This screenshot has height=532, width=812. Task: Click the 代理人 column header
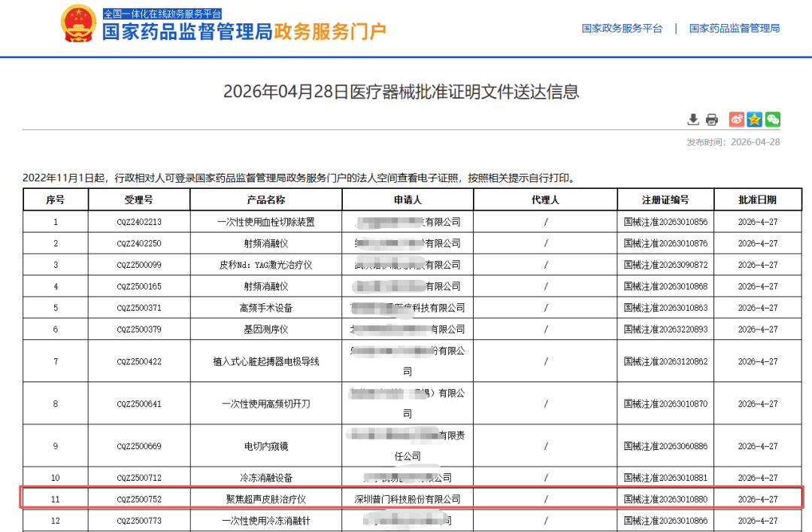(545, 199)
